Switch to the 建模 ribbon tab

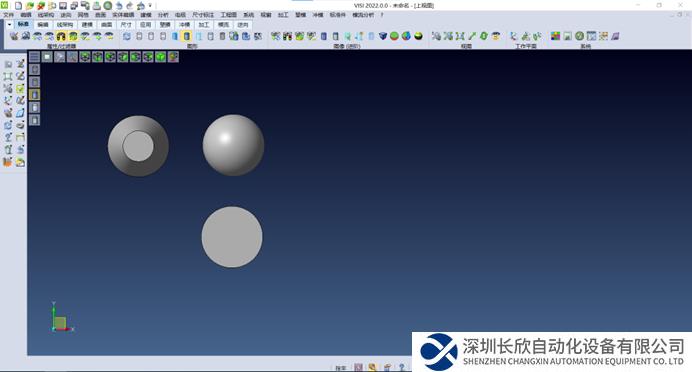87,25
